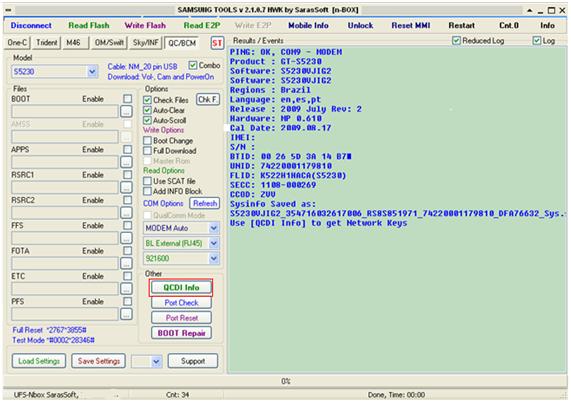
Task: Enable the FOTA file checkbox
Action: pos(127,251)
